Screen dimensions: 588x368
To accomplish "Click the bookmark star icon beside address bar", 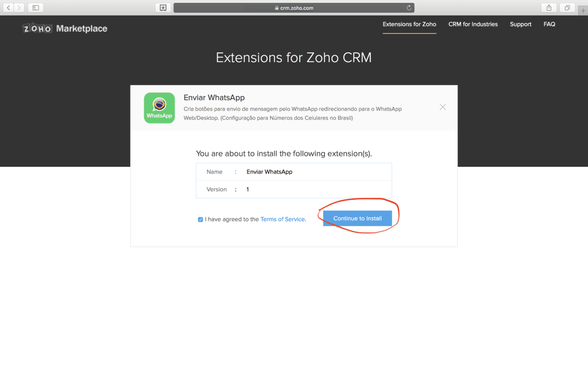I will pyautogui.click(x=163, y=7).
